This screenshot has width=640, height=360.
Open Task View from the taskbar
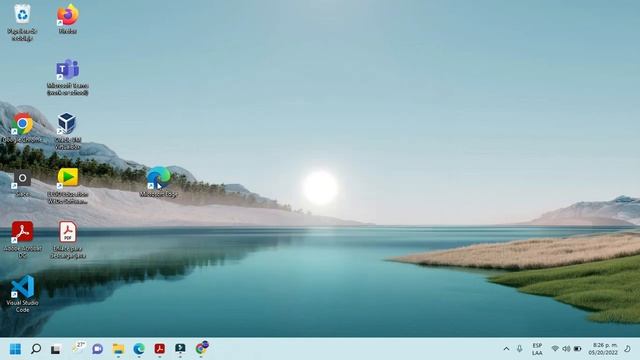[56, 349]
